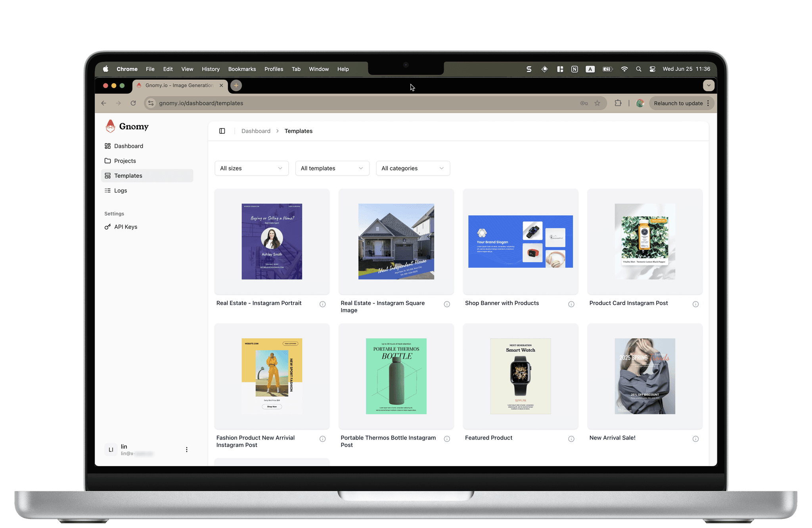Open API Keys settings page
812x528 pixels.
[125, 227]
